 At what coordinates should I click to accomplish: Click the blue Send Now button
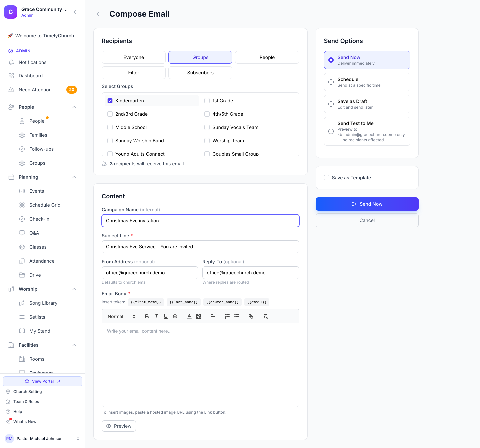[x=367, y=204]
